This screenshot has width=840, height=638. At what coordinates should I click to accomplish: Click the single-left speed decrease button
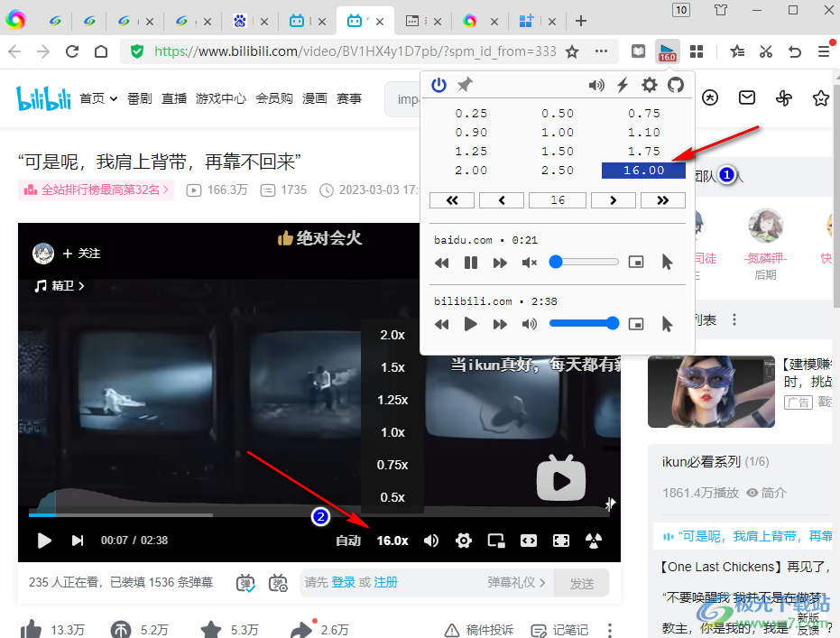(x=502, y=200)
